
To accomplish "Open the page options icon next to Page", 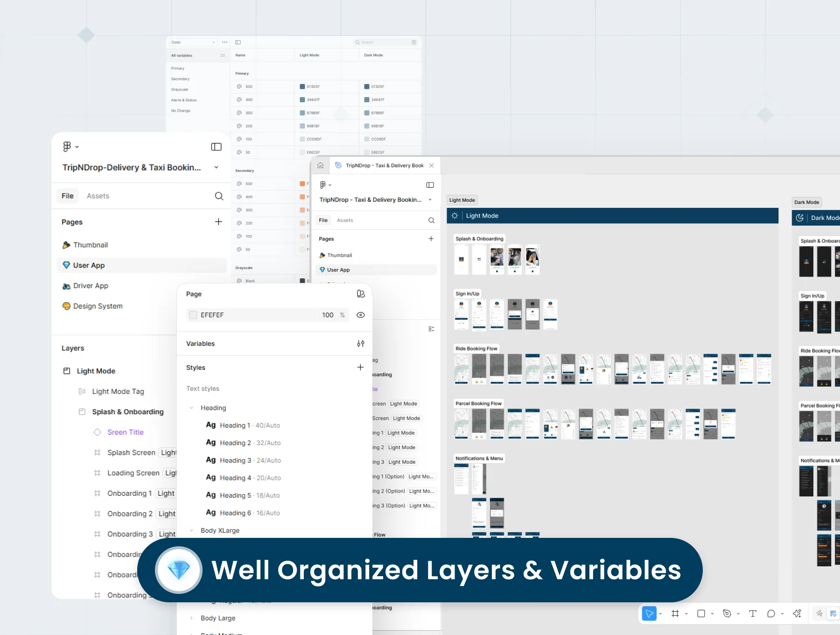I will pos(361,294).
